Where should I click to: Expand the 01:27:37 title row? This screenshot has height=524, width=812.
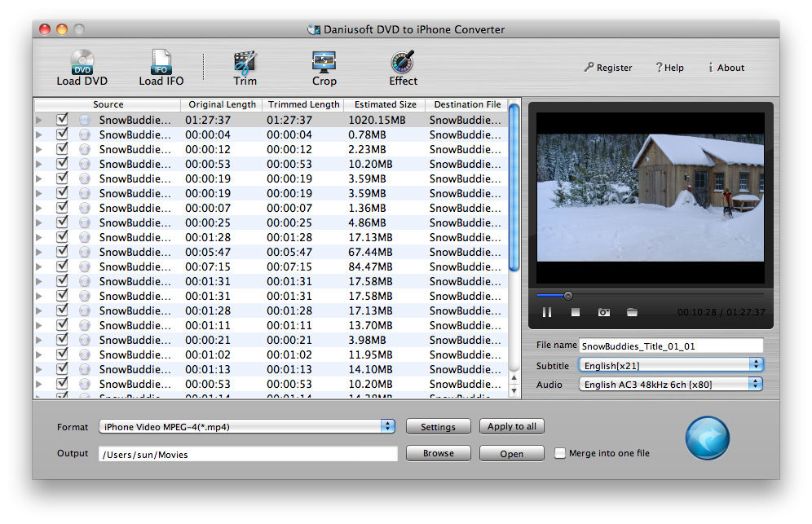click(x=39, y=120)
